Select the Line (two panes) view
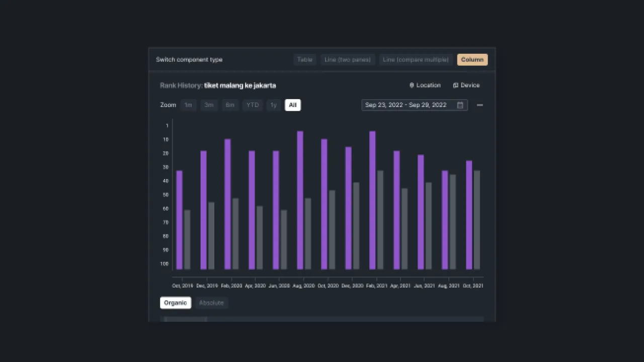This screenshot has width=644, height=362. tap(347, 59)
